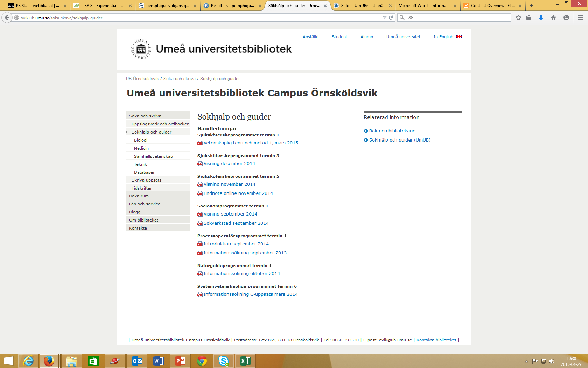The width and height of the screenshot is (588, 368).
Task: Click UB Örnsköldsvik breadcrumb
Action: (x=142, y=79)
